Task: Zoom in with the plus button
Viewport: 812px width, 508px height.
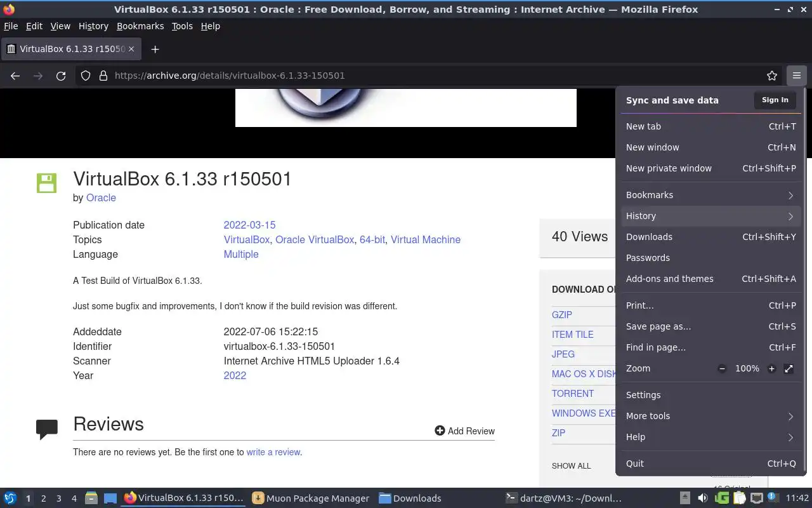Action: 771,368
